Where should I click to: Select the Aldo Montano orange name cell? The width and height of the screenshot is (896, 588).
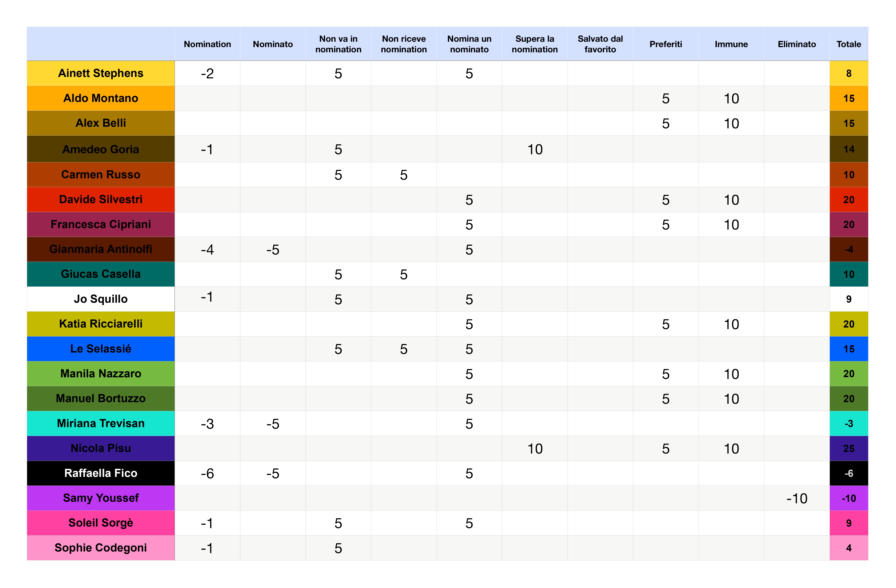pos(101,98)
